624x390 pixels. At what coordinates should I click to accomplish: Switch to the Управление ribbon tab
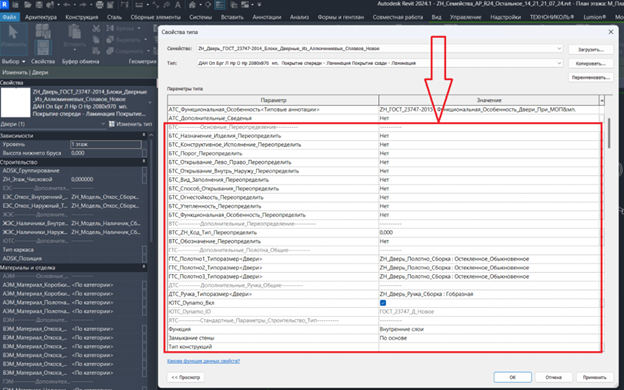tap(465, 17)
